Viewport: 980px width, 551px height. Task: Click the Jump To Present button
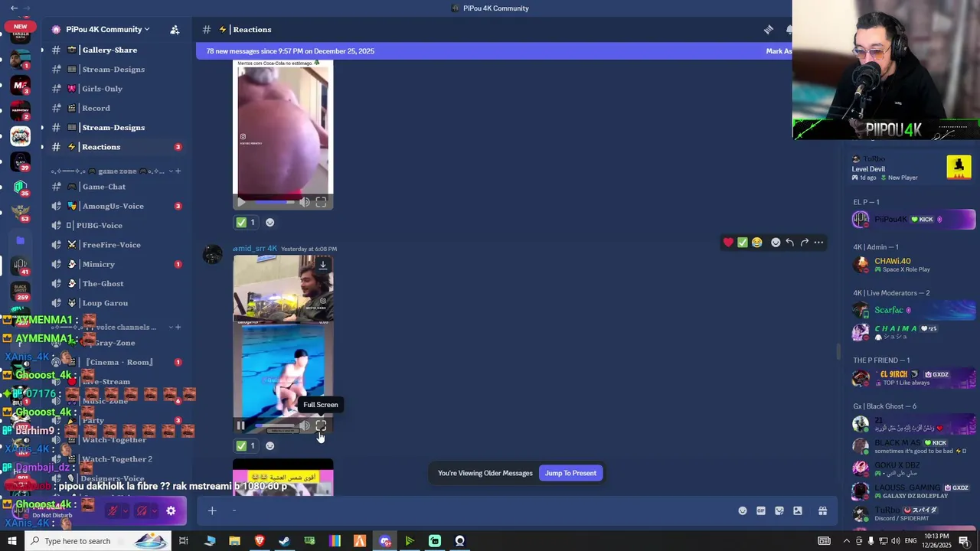pos(570,473)
